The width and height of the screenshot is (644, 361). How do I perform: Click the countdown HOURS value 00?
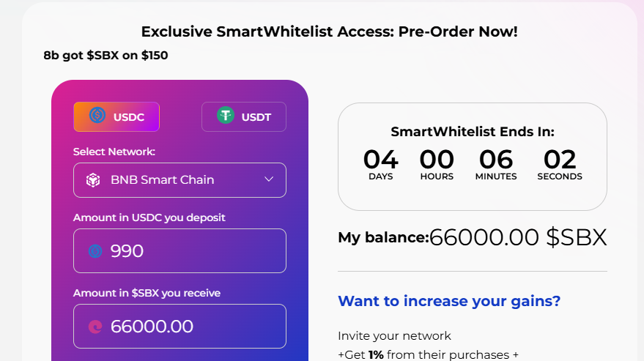click(x=437, y=160)
